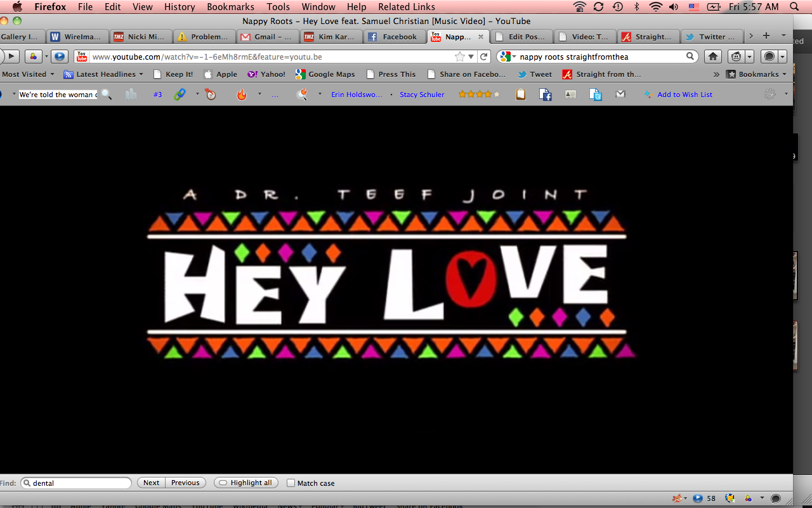Click the email envelope toolbar icon
This screenshot has width=812, height=508.
point(620,95)
